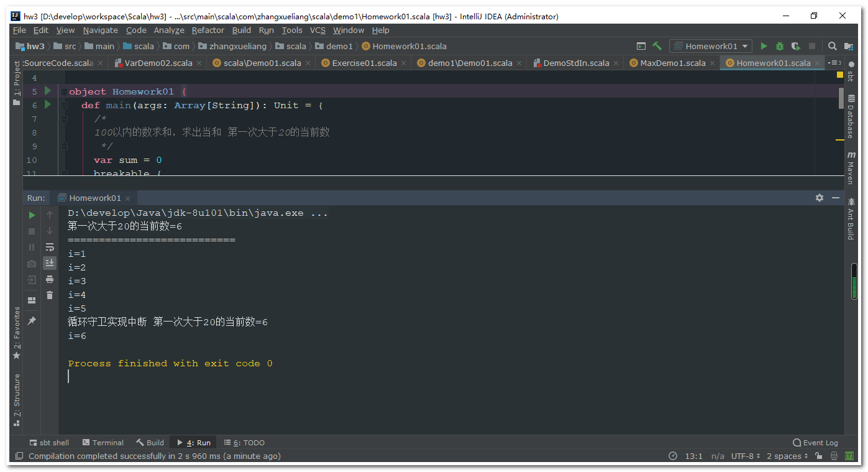This screenshot has width=868, height=472.
Task: Switch to VarDemo02.scala tab
Action: coord(158,63)
